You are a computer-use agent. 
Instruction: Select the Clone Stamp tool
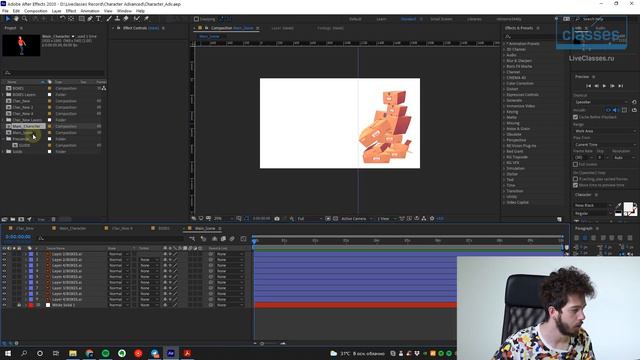pyautogui.click(x=118, y=19)
